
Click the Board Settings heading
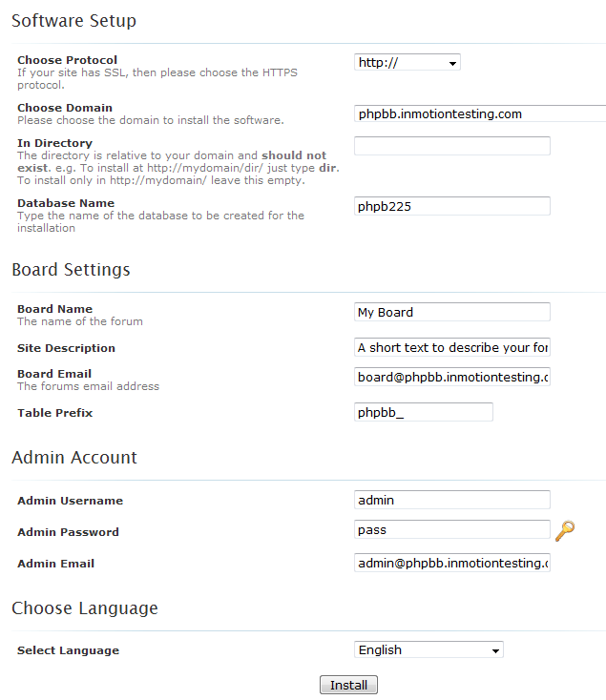(71, 270)
